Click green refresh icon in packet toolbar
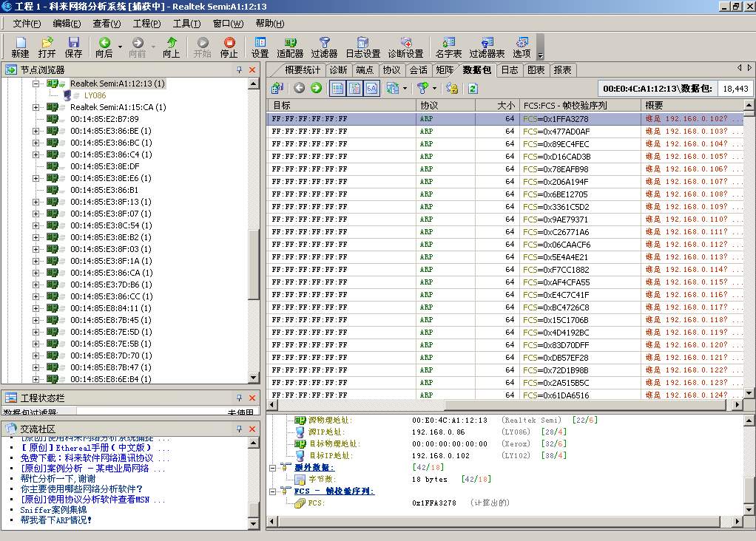This screenshot has height=541, width=756. [x=473, y=88]
